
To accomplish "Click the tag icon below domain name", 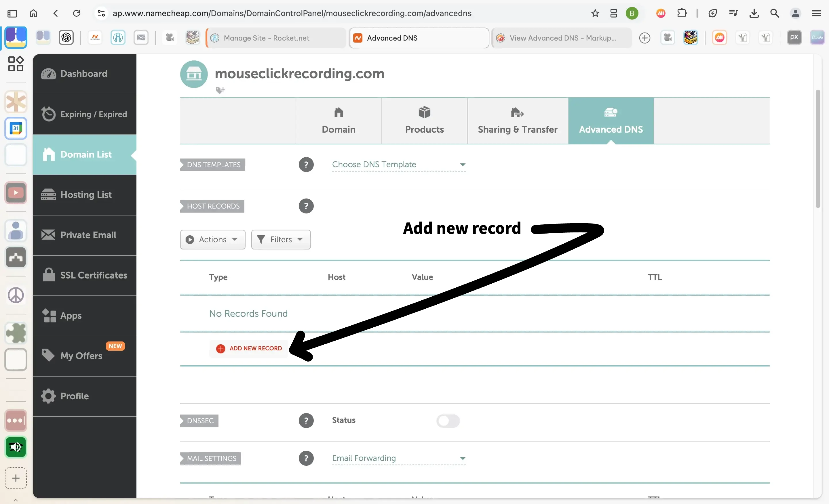I will pos(220,90).
